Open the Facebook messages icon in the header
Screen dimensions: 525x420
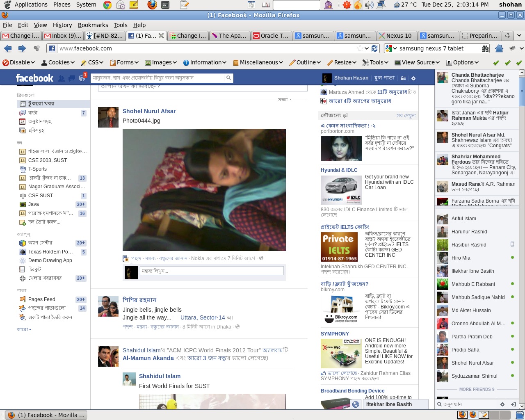(72, 78)
